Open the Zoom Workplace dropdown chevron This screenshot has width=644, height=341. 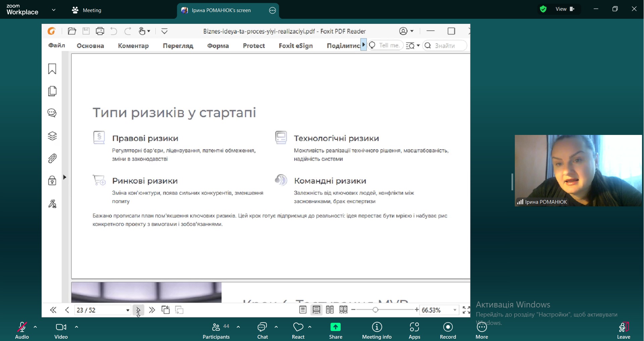click(54, 10)
